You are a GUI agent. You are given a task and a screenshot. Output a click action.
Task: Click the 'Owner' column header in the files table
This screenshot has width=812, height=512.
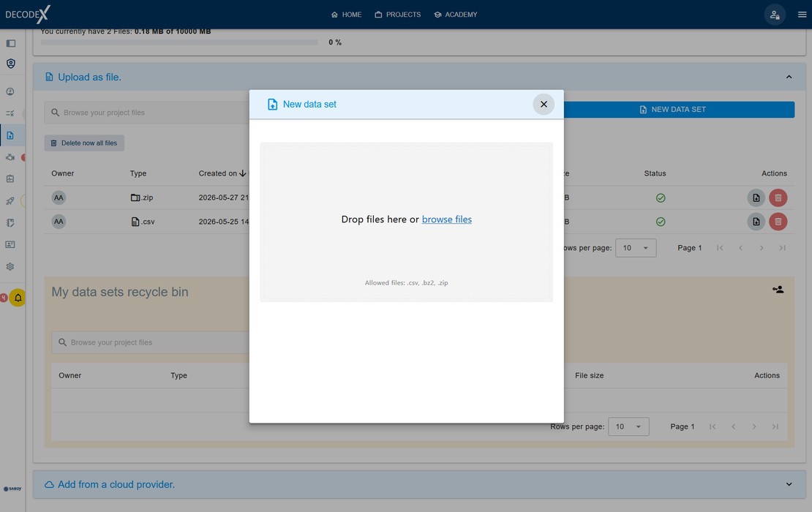click(63, 173)
